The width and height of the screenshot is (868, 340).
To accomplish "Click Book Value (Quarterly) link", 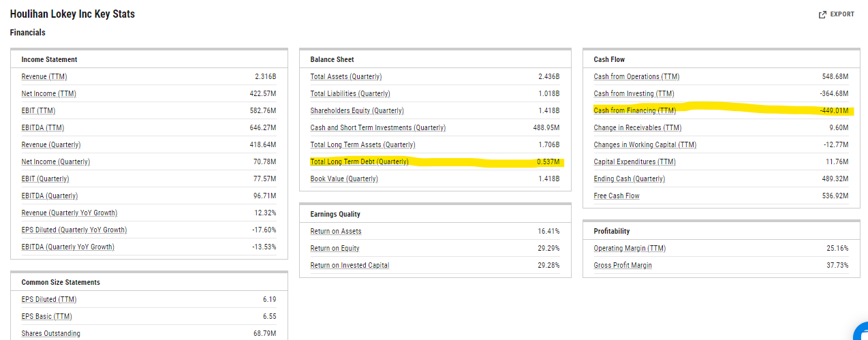I will click(x=344, y=179).
